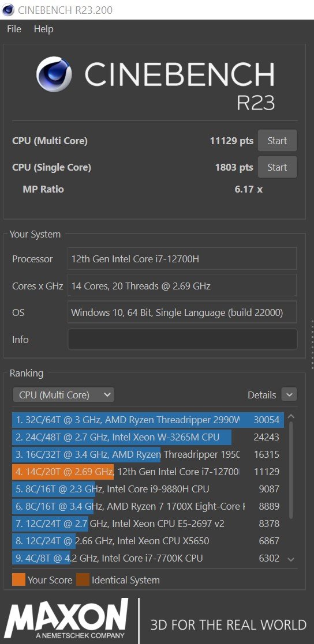Expand the Details chevron button

pos(289,395)
